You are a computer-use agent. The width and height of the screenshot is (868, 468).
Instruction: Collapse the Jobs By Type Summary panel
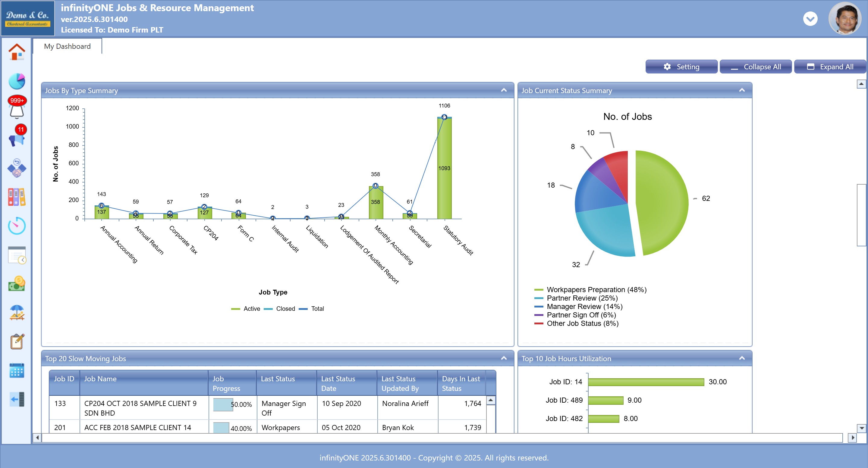click(503, 90)
